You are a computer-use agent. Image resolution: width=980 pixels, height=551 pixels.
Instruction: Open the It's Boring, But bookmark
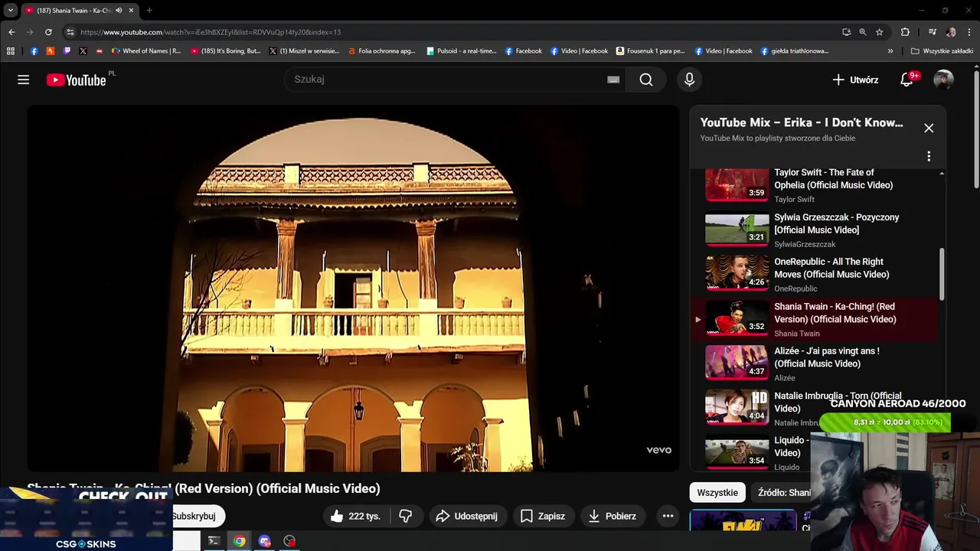coord(225,51)
